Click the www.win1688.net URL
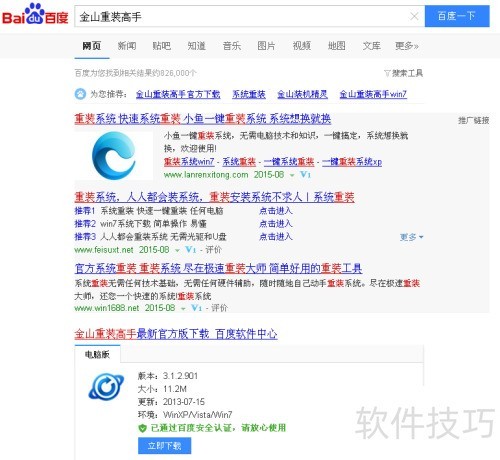Screen dimensions: 500x460 107,308
